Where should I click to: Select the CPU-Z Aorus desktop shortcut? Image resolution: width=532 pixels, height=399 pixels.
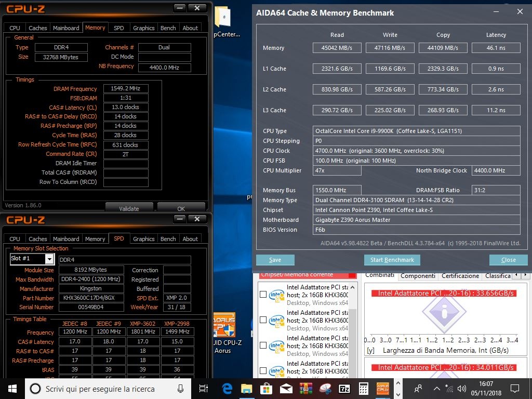pyautogui.click(x=225, y=333)
